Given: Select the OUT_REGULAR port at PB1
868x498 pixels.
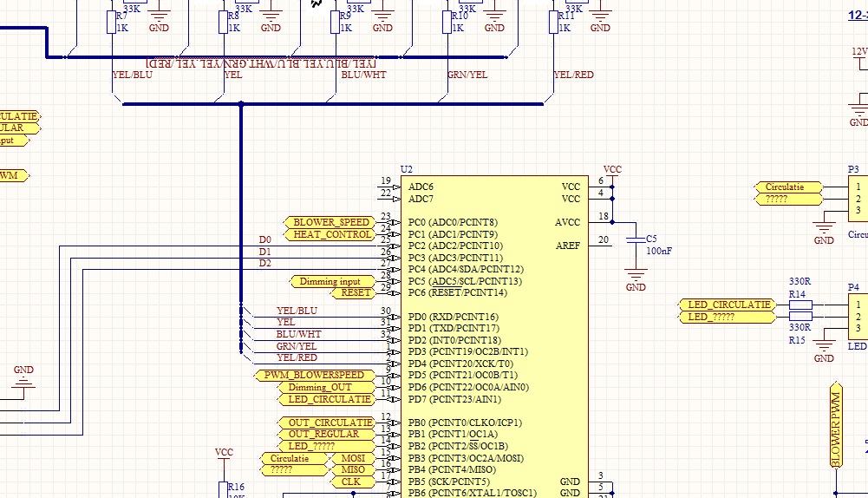Looking at the screenshot, I should coord(328,435).
